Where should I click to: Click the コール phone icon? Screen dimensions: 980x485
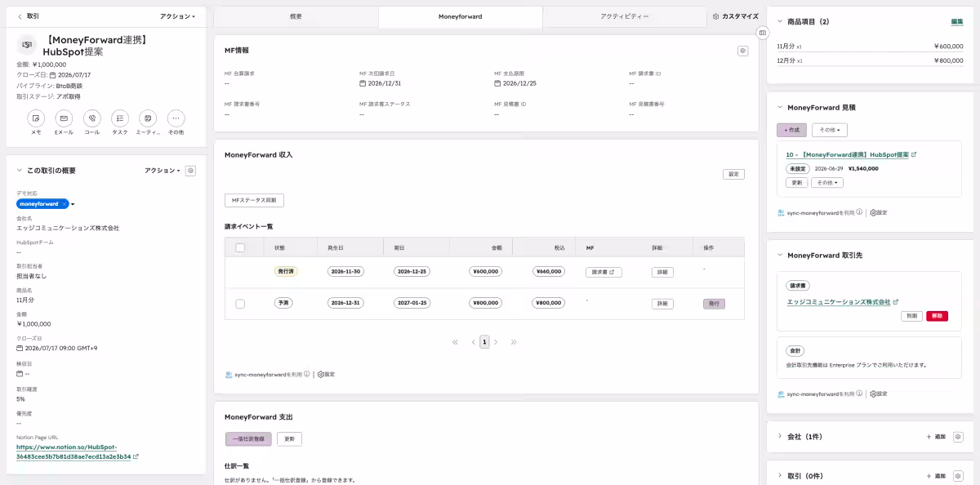click(91, 118)
